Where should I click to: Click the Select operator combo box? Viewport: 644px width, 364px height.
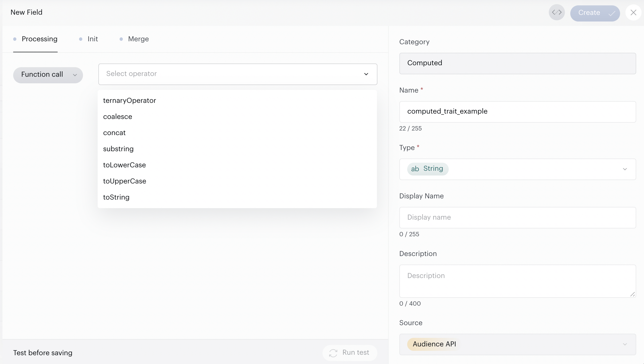(x=238, y=74)
